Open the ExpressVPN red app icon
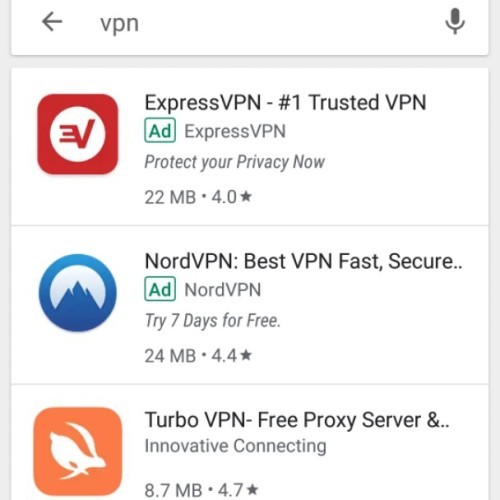 (x=78, y=134)
